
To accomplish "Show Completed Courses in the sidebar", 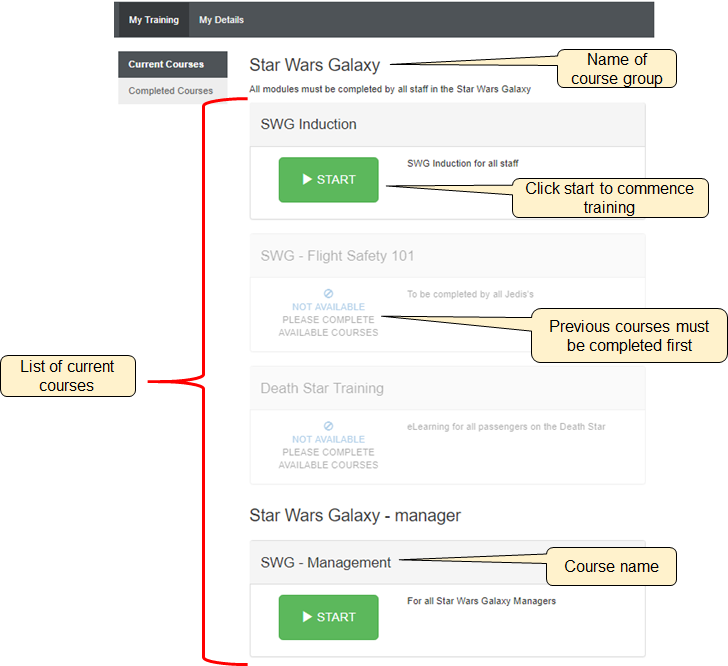I will 171,91.
